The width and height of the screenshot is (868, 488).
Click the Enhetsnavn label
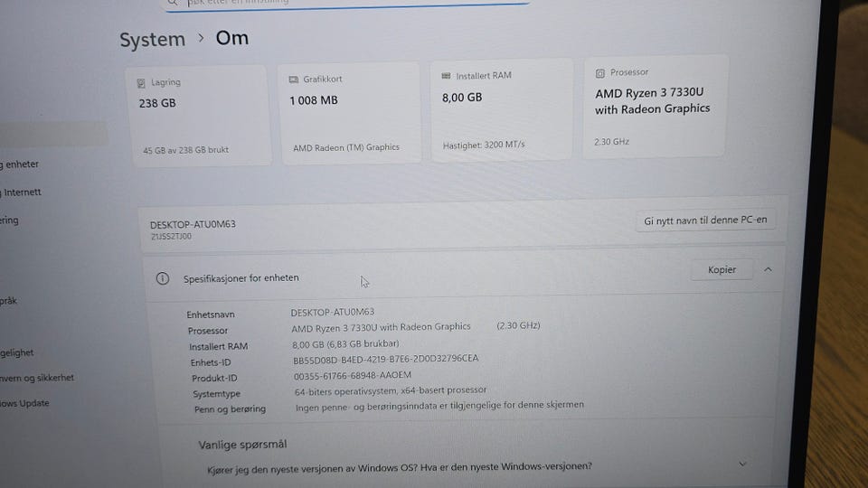[x=211, y=314]
